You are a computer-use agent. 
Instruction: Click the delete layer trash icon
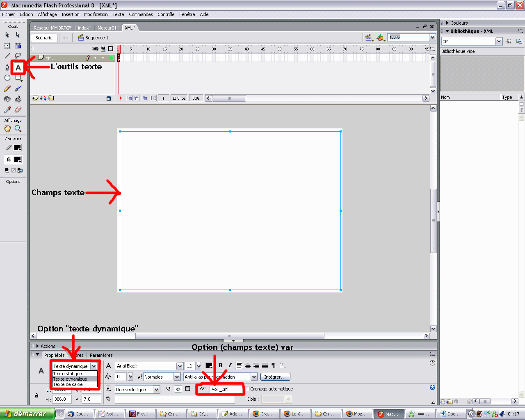pyautogui.click(x=109, y=98)
